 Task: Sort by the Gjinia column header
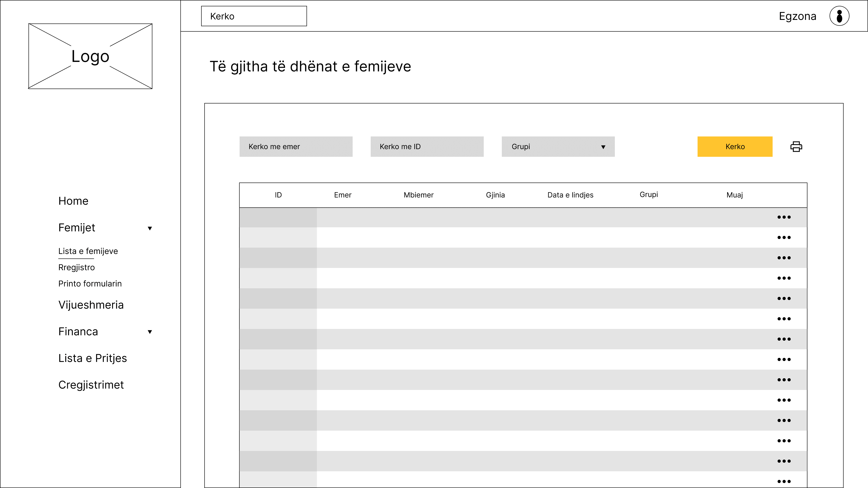pos(495,195)
